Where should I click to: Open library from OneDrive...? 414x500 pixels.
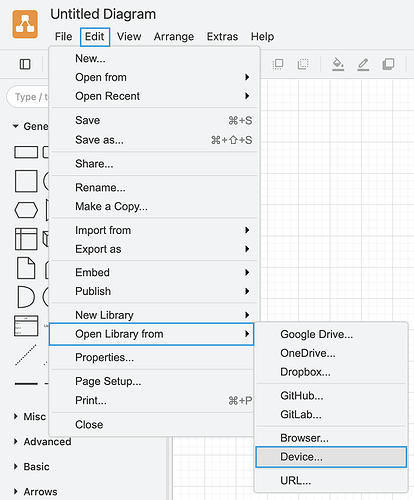(331, 353)
